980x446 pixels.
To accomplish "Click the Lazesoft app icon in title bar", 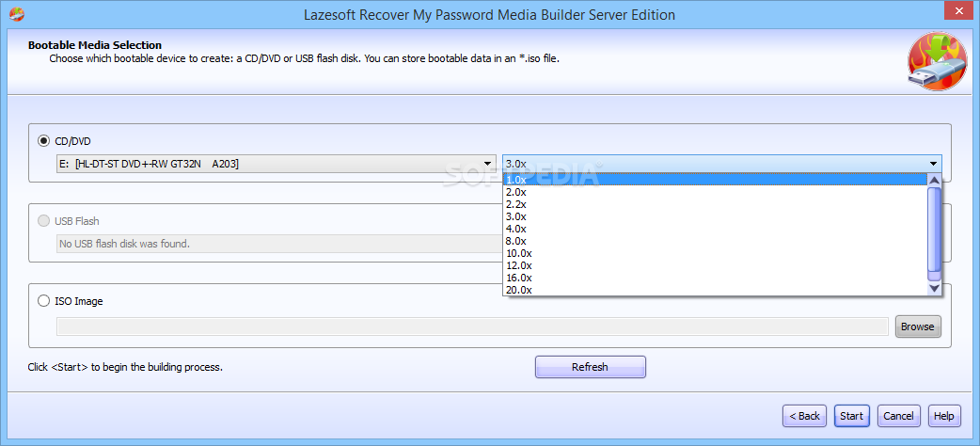I will click(x=18, y=14).
